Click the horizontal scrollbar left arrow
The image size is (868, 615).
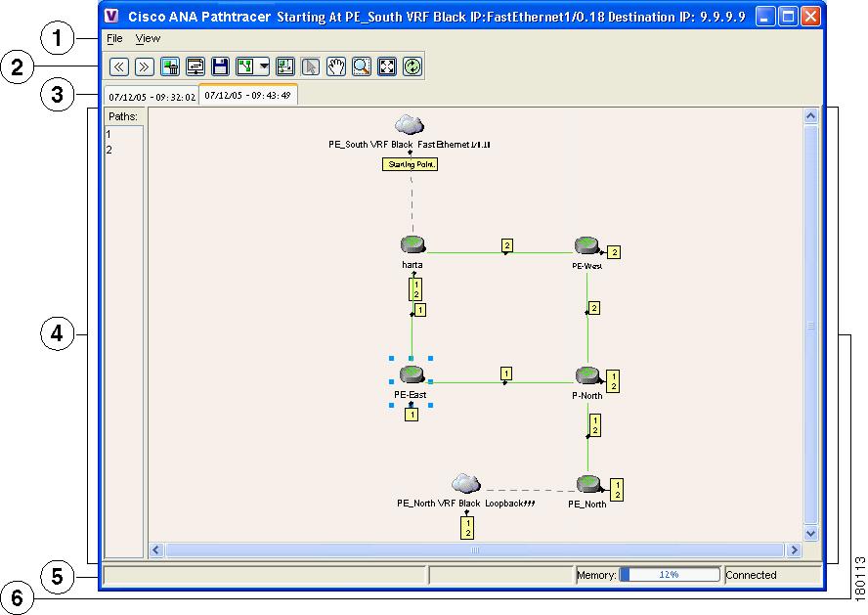(156, 549)
